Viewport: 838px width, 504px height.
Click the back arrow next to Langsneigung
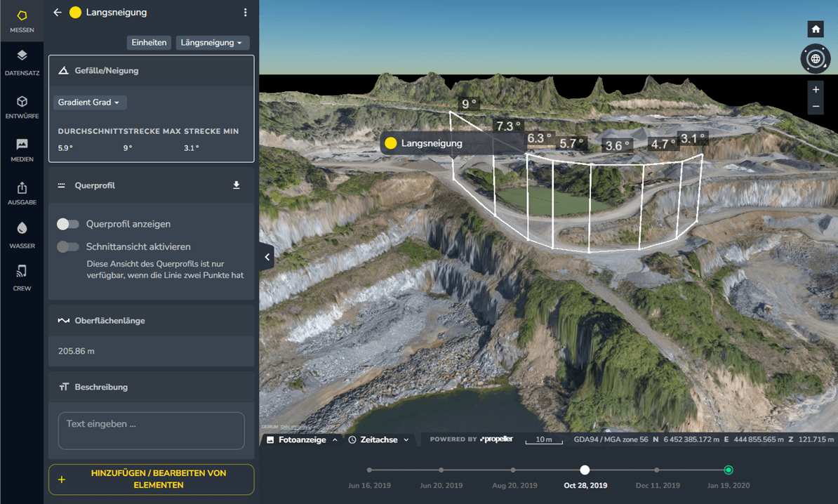pos(58,13)
